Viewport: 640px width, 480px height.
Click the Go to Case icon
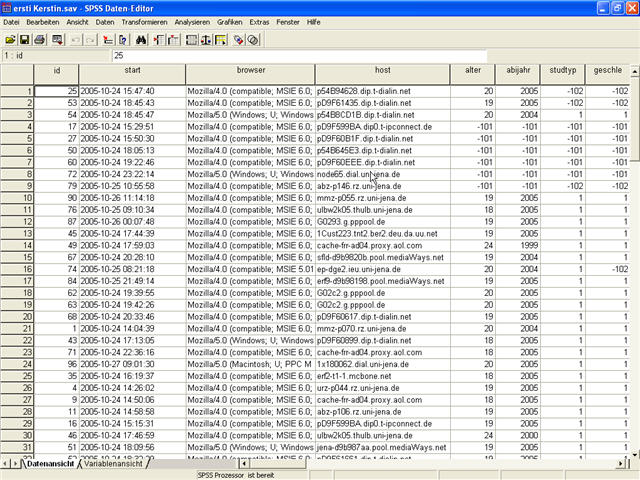(108, 39)
